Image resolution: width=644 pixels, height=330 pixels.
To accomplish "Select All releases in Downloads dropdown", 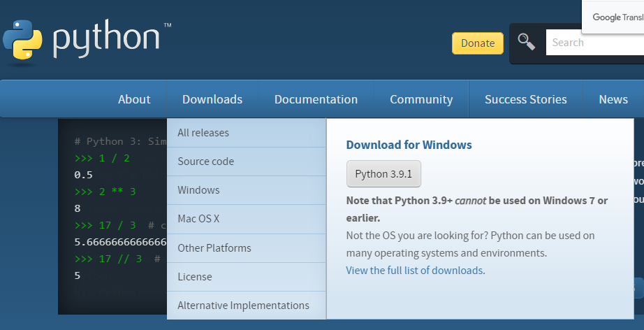I will [247, 133].
